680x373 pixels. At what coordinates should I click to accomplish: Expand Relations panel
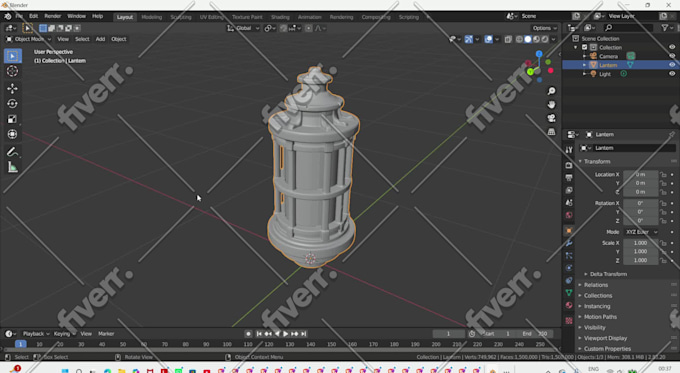pyautogui.click(x=595, y=285)
